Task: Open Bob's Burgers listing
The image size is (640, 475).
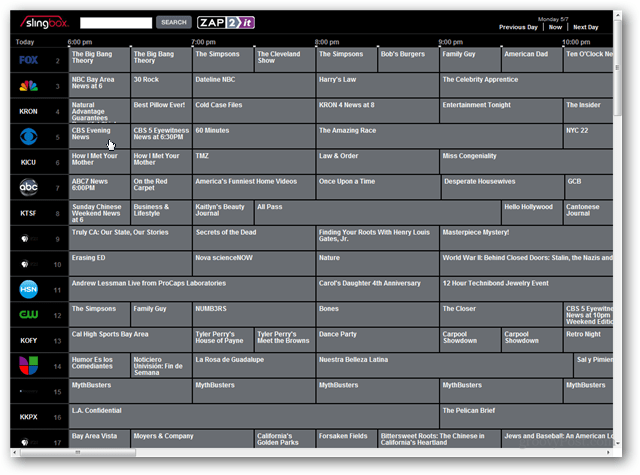Action: coord(408,60)
